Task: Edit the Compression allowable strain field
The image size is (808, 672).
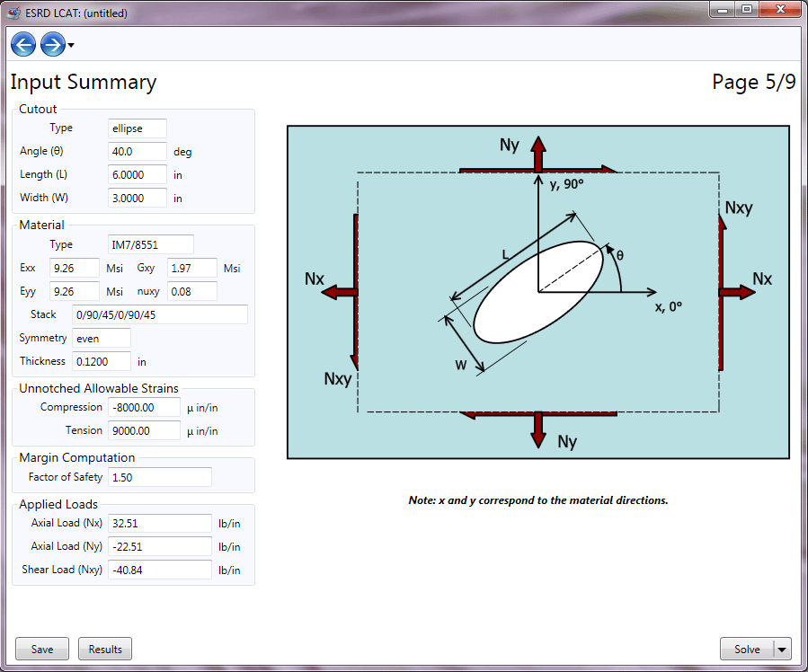Action: [144, 407]
